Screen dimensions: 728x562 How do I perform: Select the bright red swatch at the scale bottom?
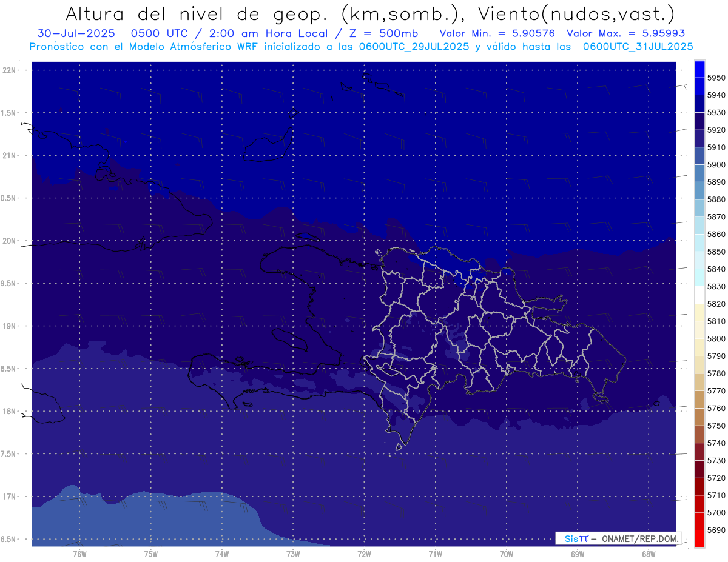click(699, 538)
